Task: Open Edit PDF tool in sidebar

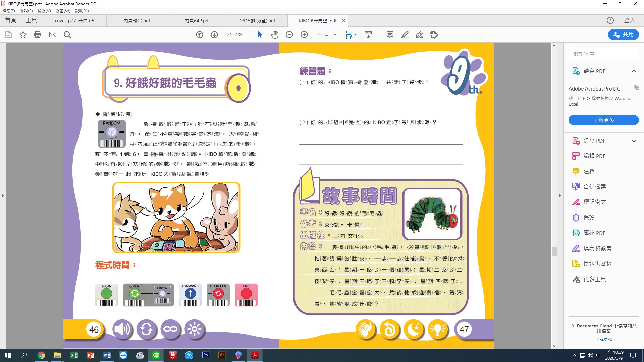Action: pos(594,156)
